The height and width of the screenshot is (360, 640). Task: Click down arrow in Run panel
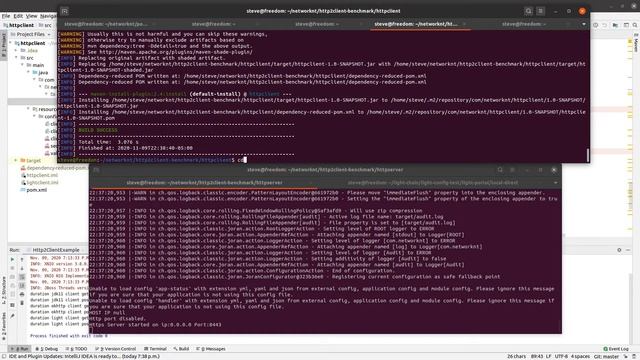(x=22, y=268)
